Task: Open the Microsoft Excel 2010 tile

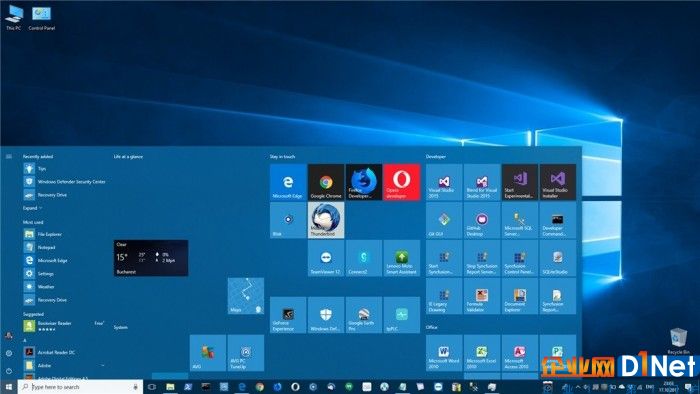Action: (482, 353)
